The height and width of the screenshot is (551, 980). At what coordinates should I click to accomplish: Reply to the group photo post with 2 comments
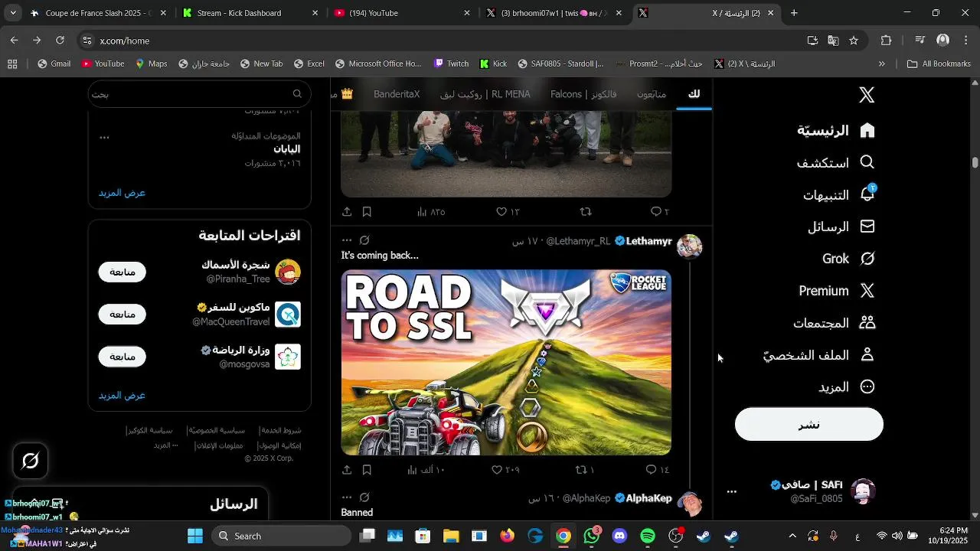pyautogui.click(x=660, y=212)
